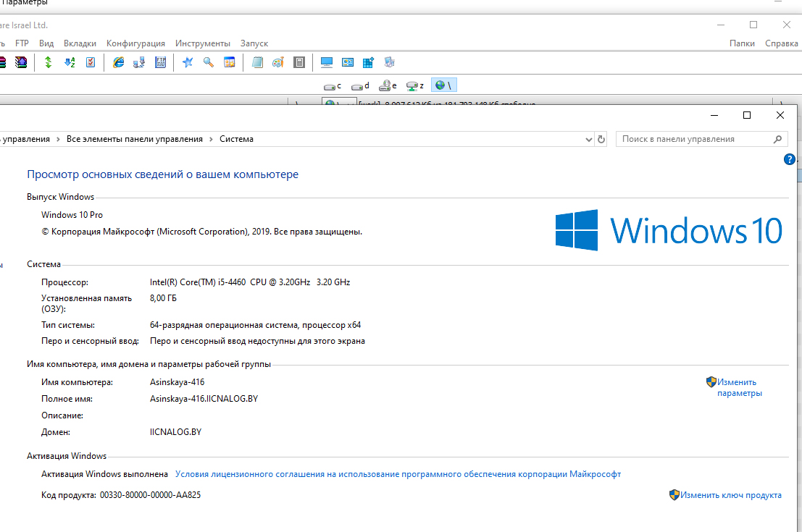
Task: Click the magnifying glass search icon
Action: click(209, 62)
